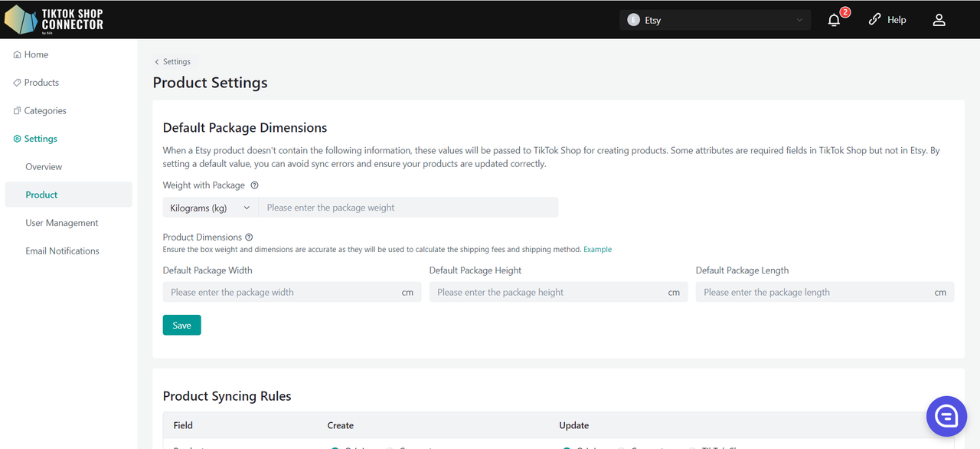This screenshot has width=980, height=449.
Task: Click the Product Settings page heading
Action: coord(211,83)
